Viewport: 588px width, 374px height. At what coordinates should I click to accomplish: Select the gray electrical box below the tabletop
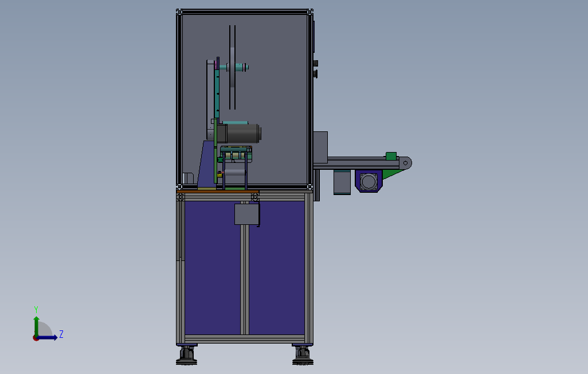[x=247, y=214]
